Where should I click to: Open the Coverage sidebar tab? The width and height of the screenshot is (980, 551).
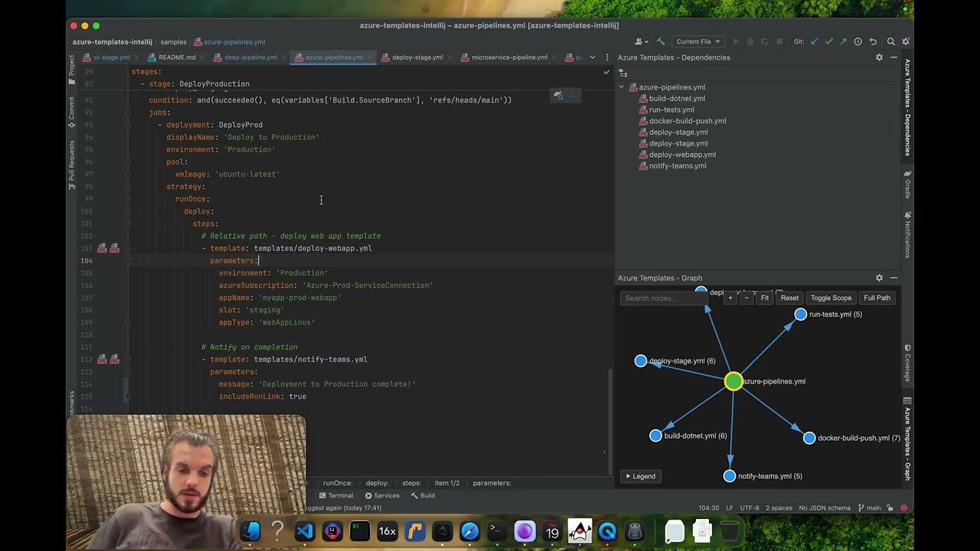pos(907,364)
